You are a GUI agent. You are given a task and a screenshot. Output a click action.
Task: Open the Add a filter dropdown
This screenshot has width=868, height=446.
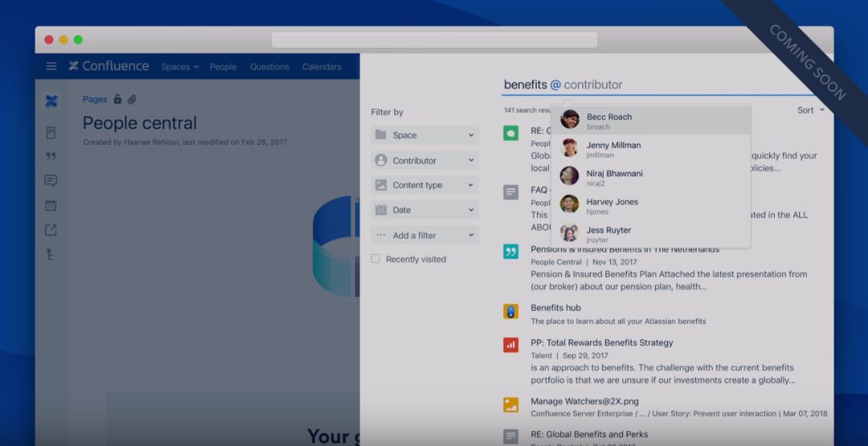[x=424, y=235]
